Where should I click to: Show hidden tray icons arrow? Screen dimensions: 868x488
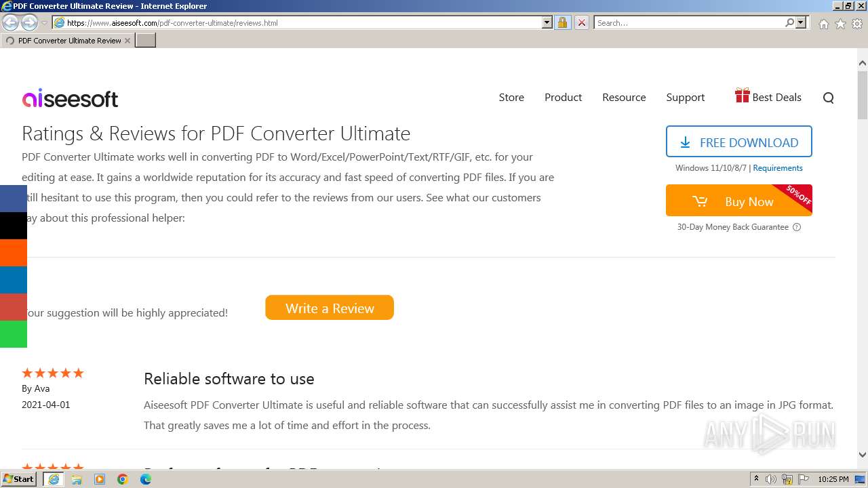click(x=756, y=479)
